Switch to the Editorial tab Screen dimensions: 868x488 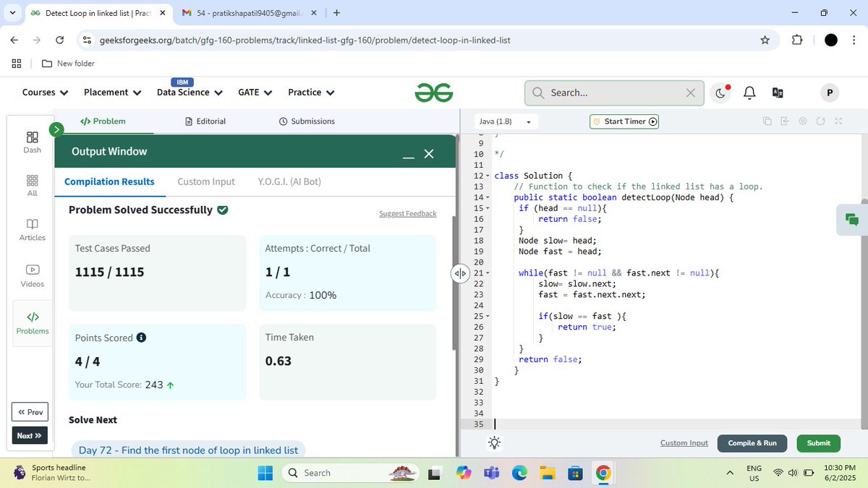[x=205, y=121]
